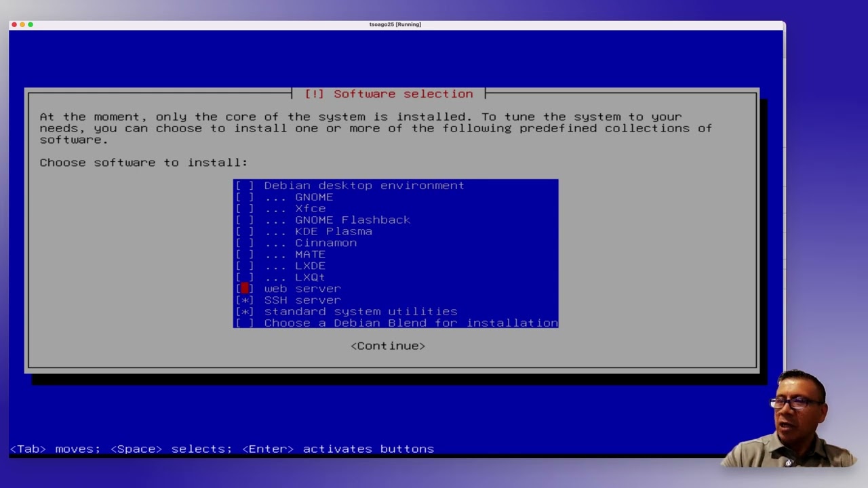This screenshot has height=488, width=868.
Task: Maximize the VM window with green button
Action: point(31,24)
